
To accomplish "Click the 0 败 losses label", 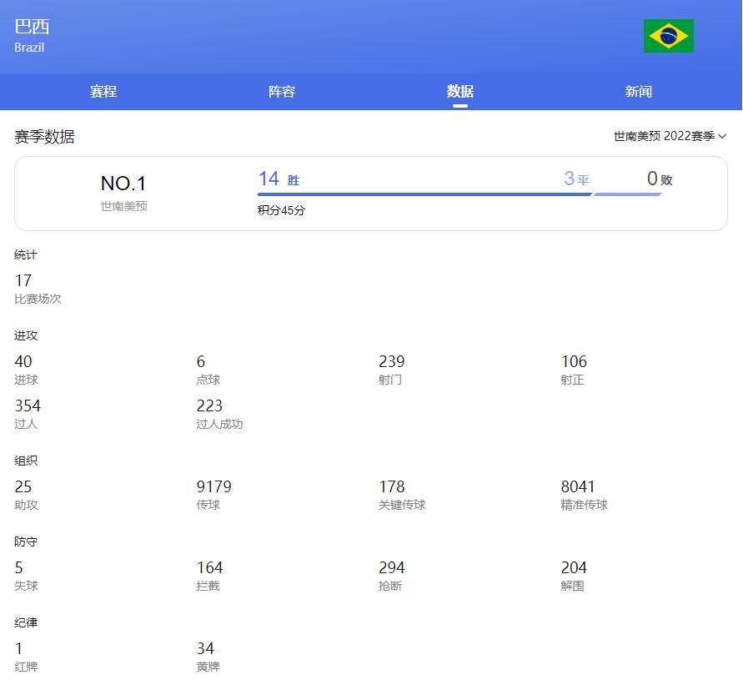I will click(x=660, y=179).
